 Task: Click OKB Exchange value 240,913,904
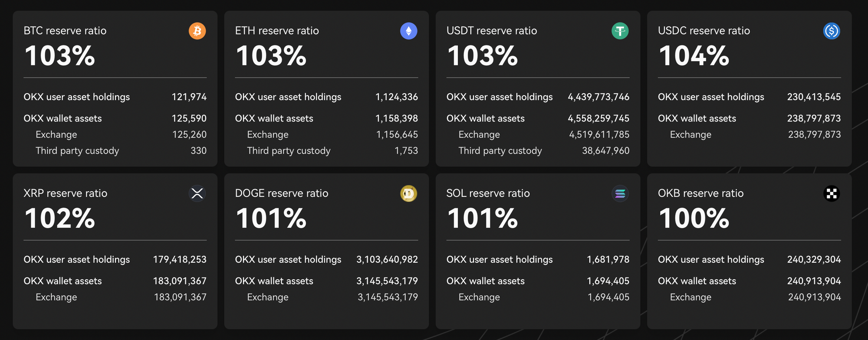coord(815,297)
